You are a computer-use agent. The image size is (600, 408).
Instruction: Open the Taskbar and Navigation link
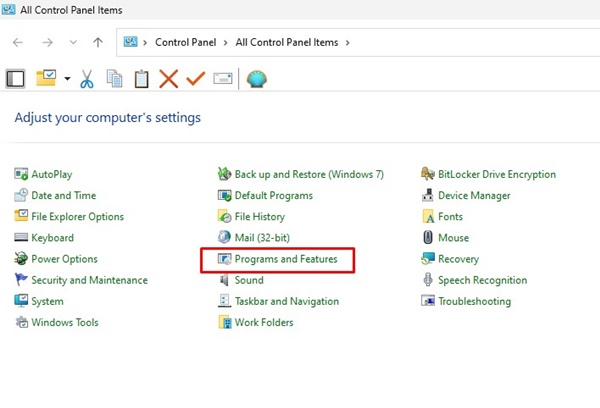pos(287,301)
